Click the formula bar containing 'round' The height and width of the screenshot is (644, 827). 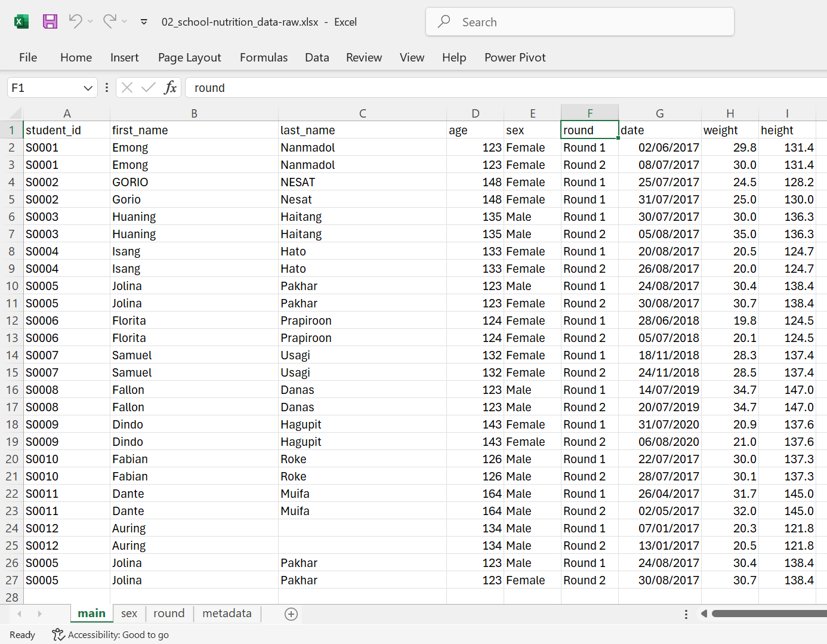[x=506, y=88]
